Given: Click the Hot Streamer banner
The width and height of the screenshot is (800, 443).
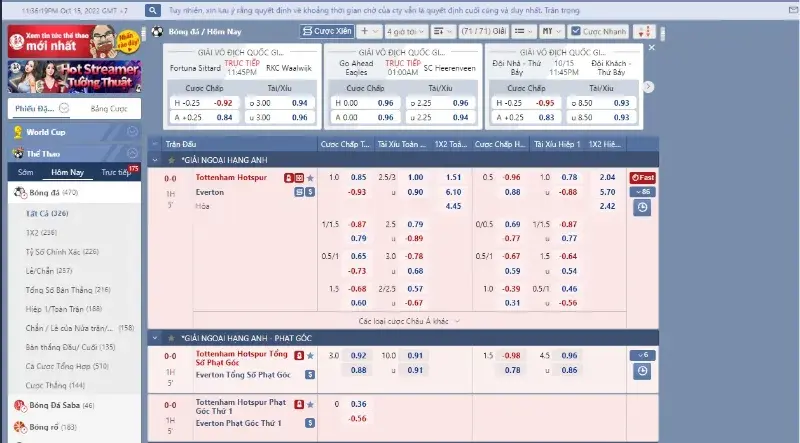Looking at the screenshot, I should tap(74, 77).
